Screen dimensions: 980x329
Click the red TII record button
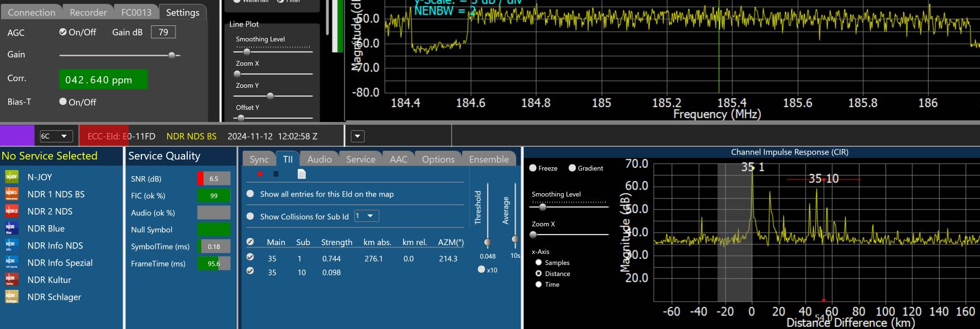coord(260,174)
